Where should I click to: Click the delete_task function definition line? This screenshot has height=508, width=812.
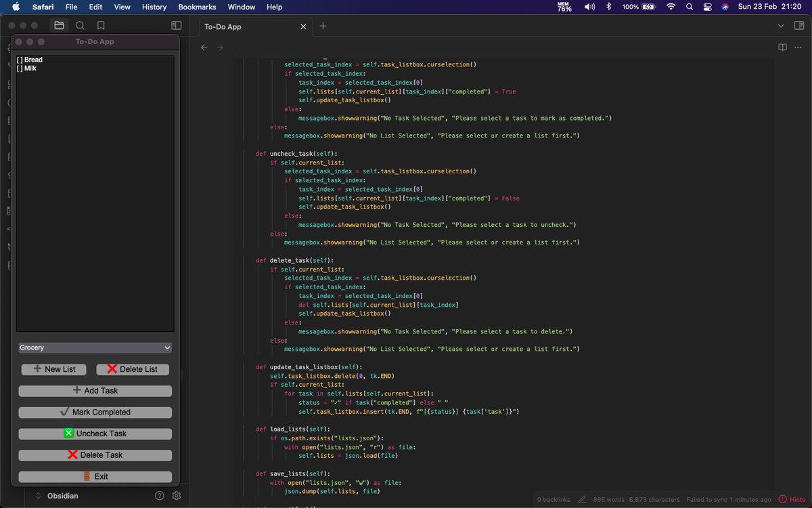[x=294, y=260]
